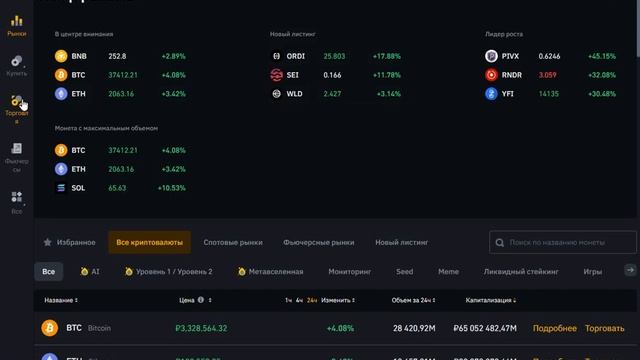Screen dimensions: 640x360
Task: Click the fire icon beside Метавселенная filter
Action: (242, 271)
